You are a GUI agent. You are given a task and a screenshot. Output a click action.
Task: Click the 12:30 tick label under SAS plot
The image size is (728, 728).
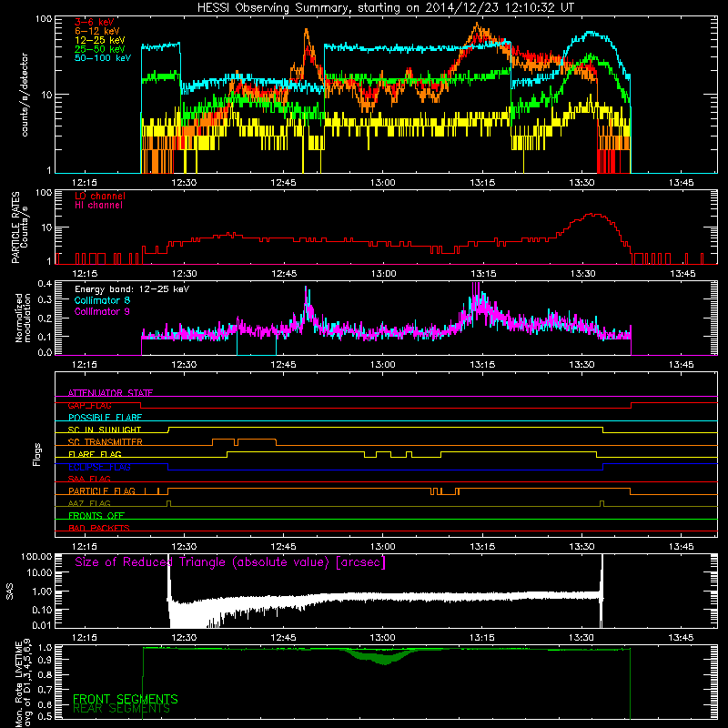click(184, 638)
